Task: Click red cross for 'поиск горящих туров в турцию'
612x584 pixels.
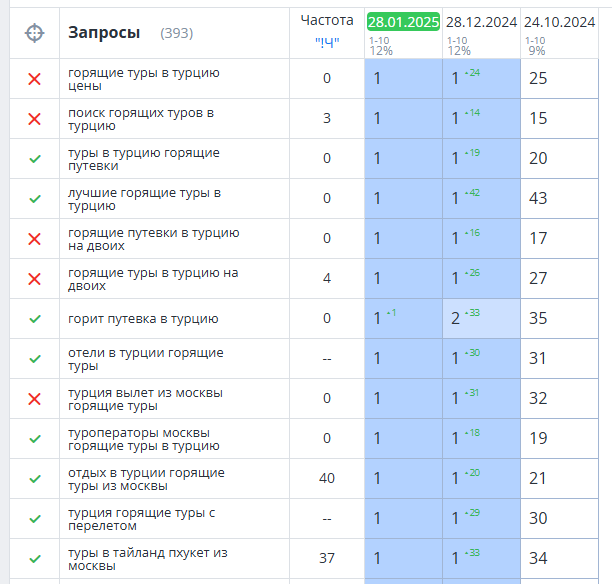Action: (34, 119)
